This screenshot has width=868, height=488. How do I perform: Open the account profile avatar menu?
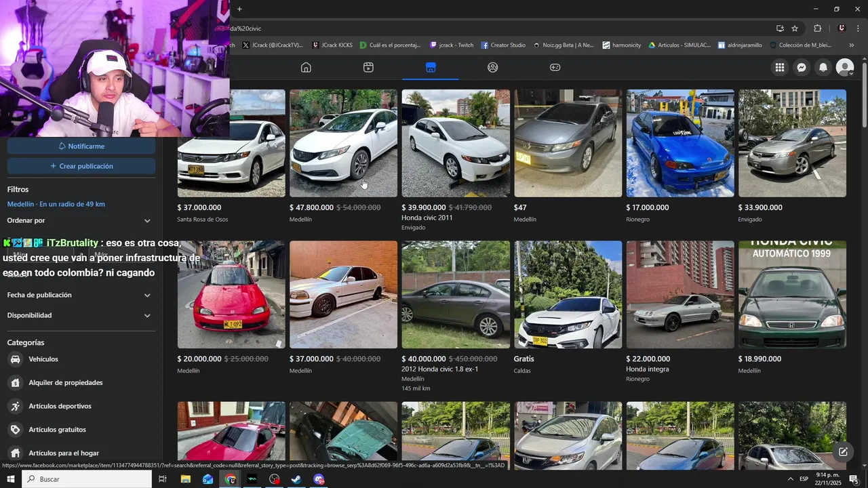tap(845, 67)
